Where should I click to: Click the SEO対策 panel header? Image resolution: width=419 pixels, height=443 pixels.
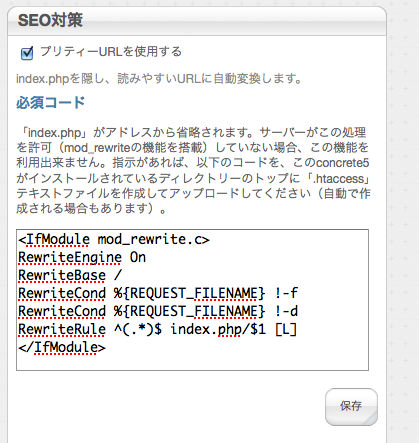(197, 21)
